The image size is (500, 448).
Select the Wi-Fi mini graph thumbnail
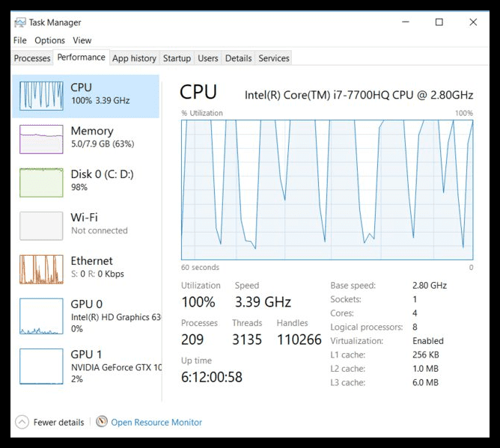tap(41, 226)
